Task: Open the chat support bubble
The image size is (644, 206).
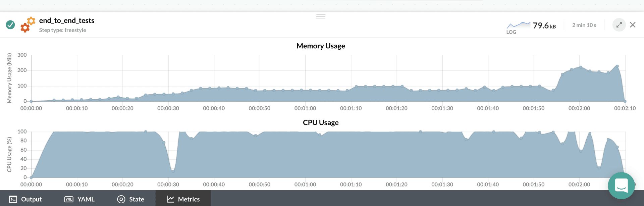Action: (x=621, y=186)
